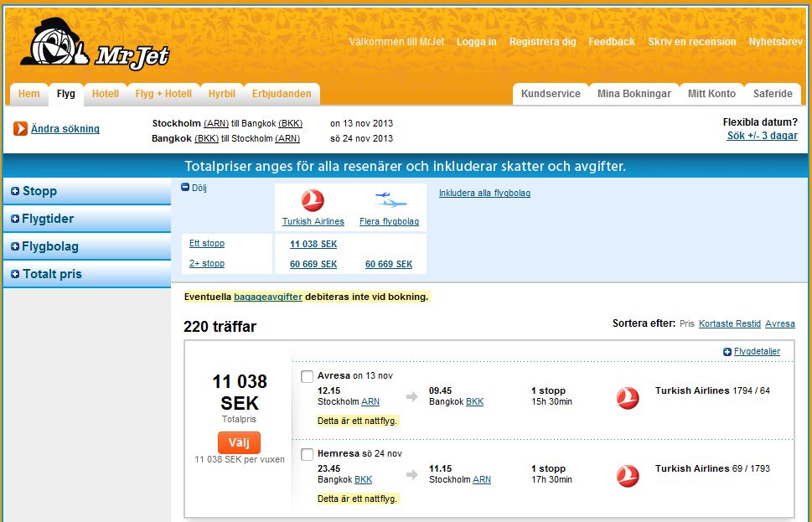Click the Turkish Airlines logo on the Avresa row

tap(628, 398)
